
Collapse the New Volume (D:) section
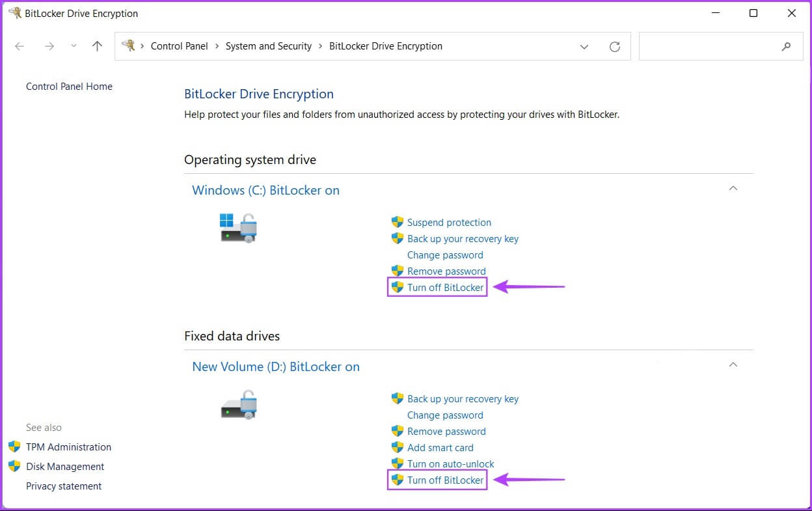coord(733,365)
